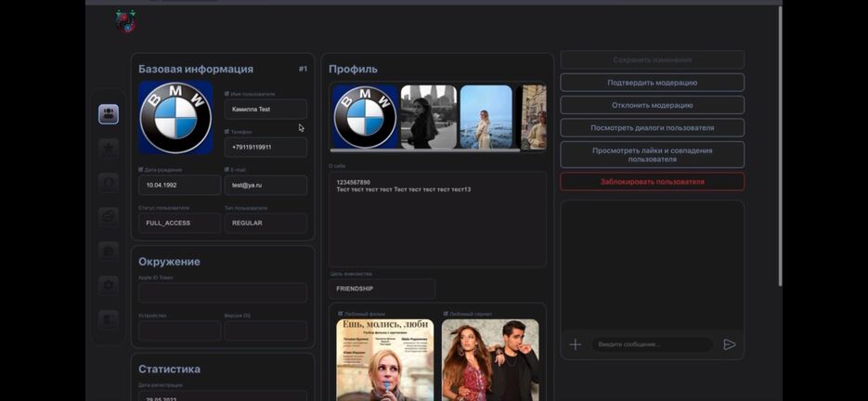Click the app logo at top left

[126, 21]
